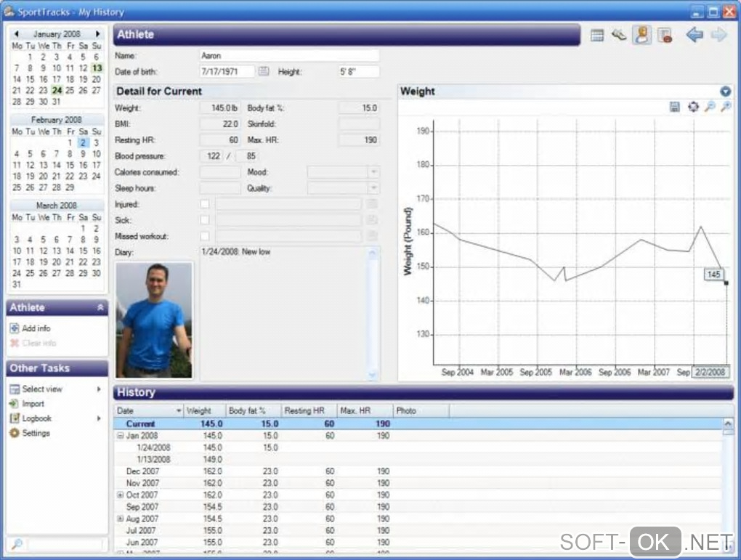The image size is (741, 560).
Task: Sort history by the Date column
Action: pyautogui.click(x=149, y=410)
